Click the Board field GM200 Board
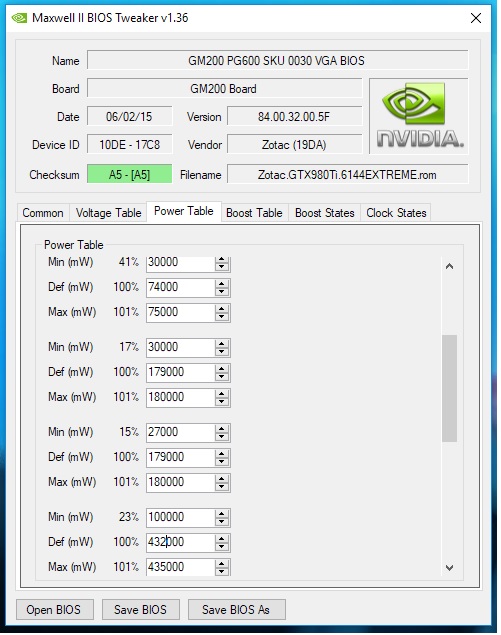501x635 pixels. point(224,89)
